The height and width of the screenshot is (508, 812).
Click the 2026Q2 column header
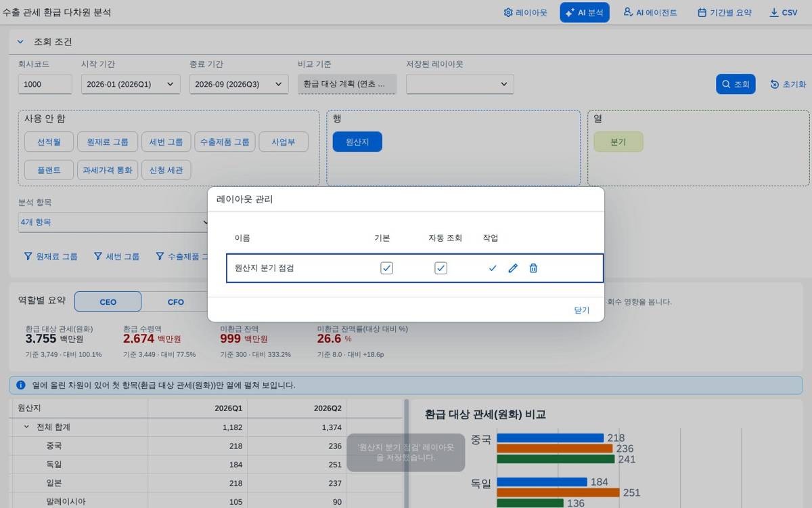click(296, 408)
